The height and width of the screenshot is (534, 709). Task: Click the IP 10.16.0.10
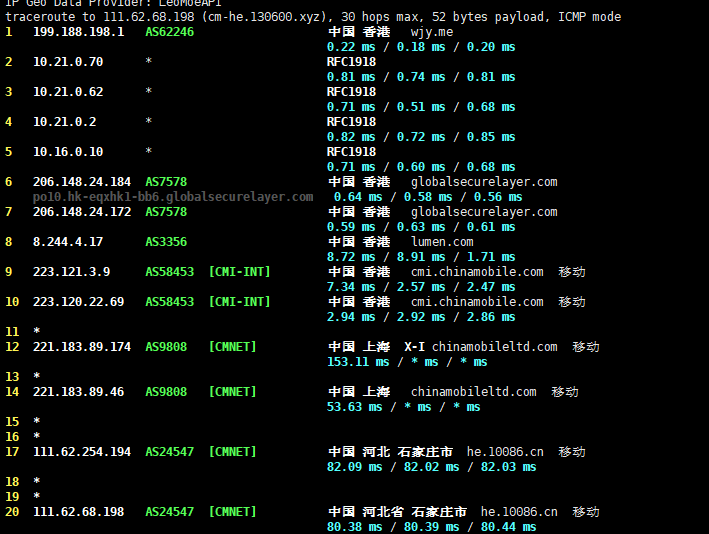click(68, 152)
